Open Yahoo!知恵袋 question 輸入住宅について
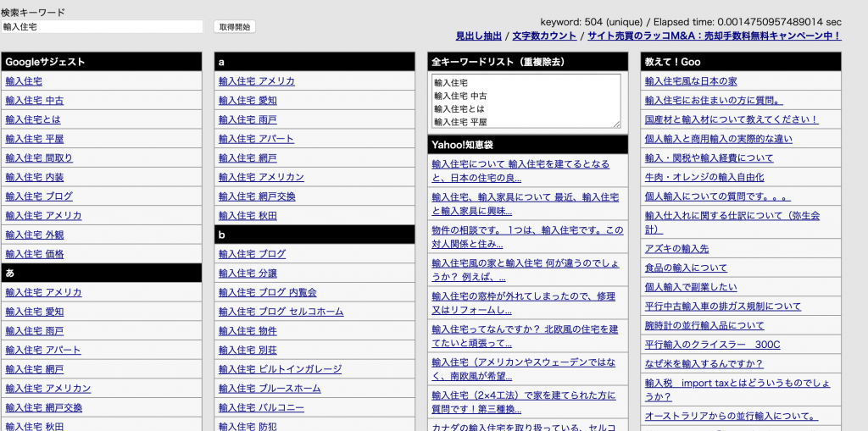This screenshot has width=868, height=431. tap(520, 171)
